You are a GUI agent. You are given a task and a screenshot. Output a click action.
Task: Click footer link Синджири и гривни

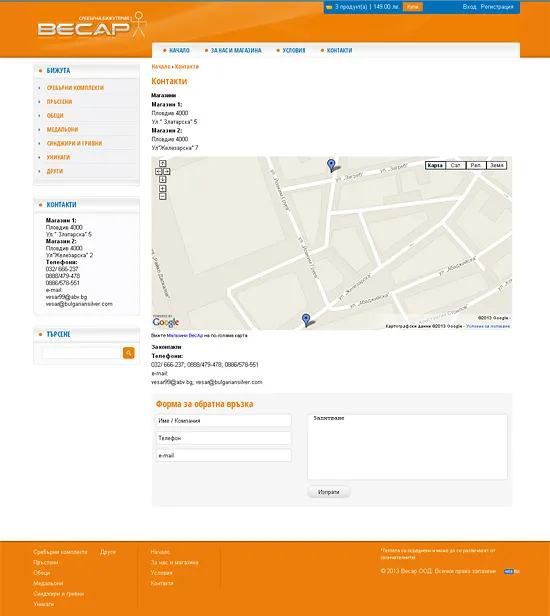click(59, 594)
